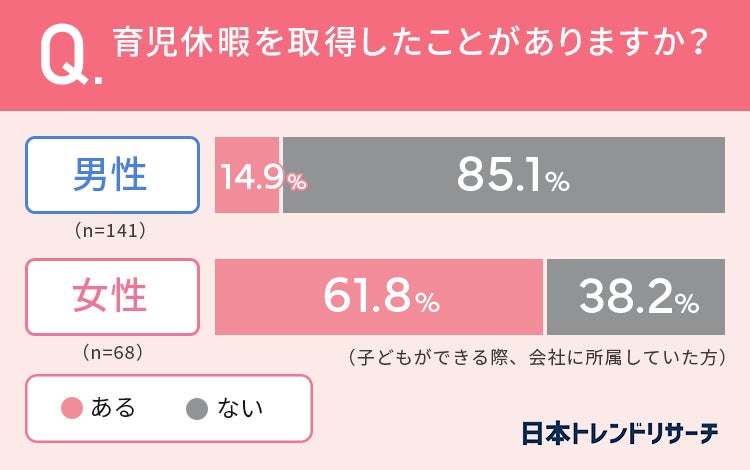Click the (n=141) sample size note
This screenshot has width=750, height=470.
[111, 231]
